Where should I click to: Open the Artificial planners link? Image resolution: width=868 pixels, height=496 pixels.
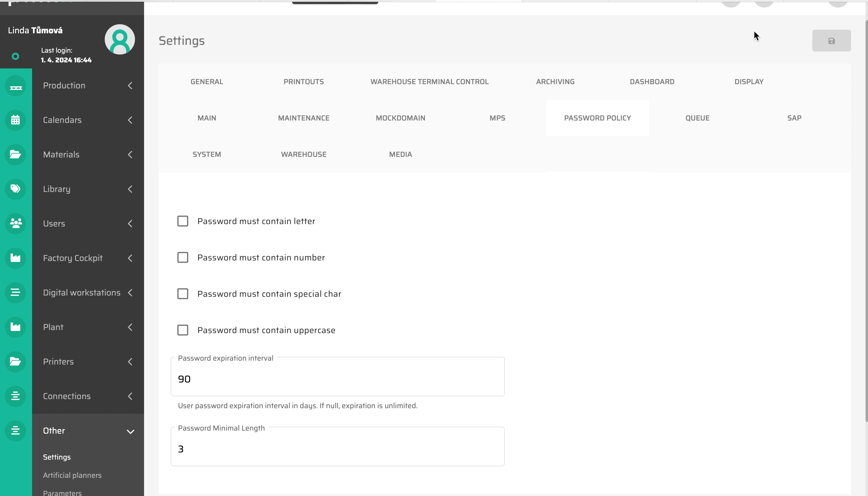(x=72, y=475)
